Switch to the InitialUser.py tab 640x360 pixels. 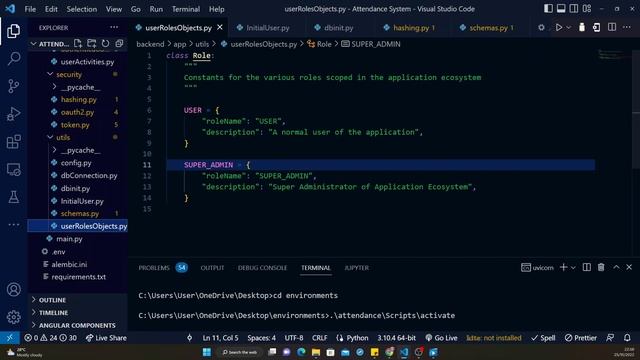267,28
